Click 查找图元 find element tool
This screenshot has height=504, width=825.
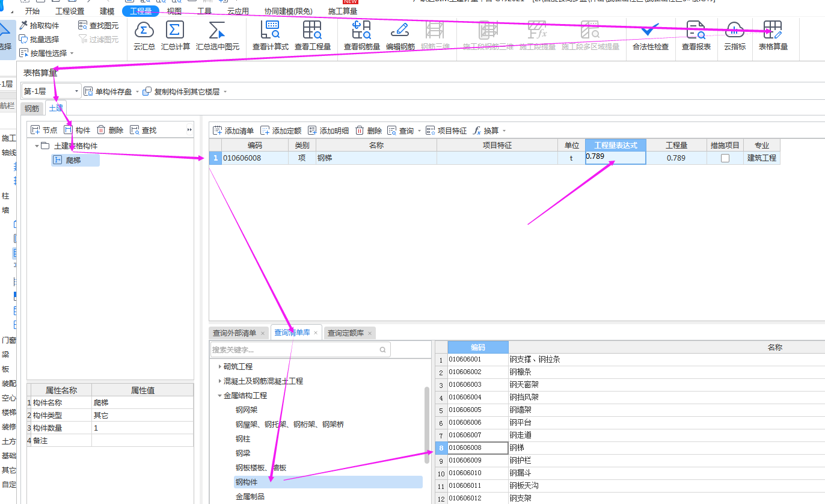pos(99,25)
